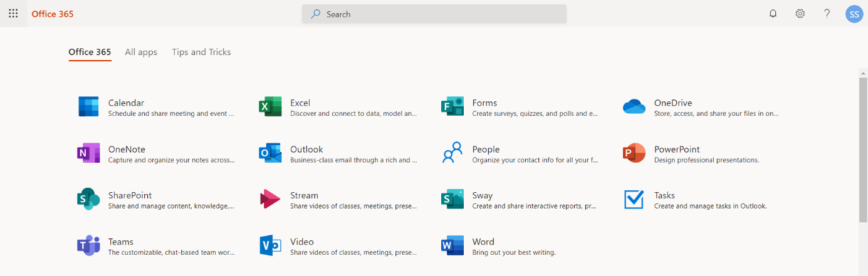
Task: Click the vertical page scrollbar thumb
Action: (863, 149)
